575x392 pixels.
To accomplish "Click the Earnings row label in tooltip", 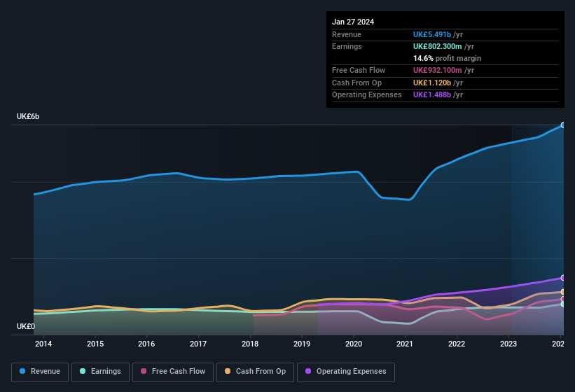I will pos(347,46).
